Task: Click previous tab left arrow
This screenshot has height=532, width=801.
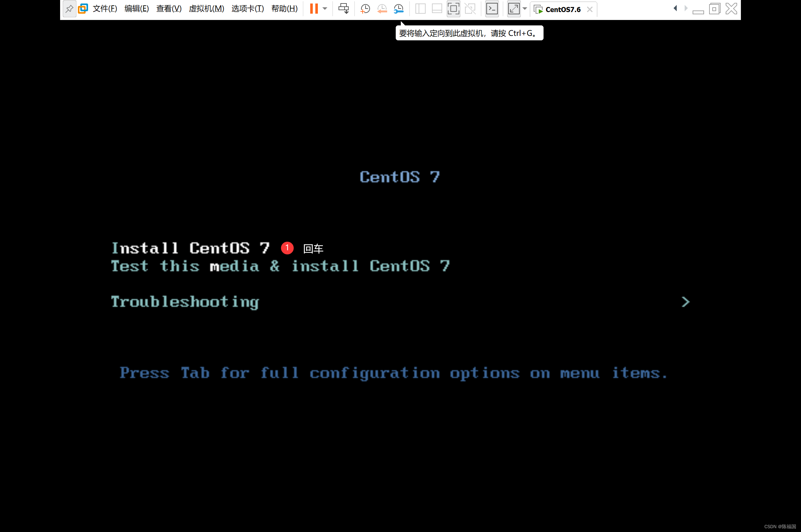Action: (x=675, y=8)
